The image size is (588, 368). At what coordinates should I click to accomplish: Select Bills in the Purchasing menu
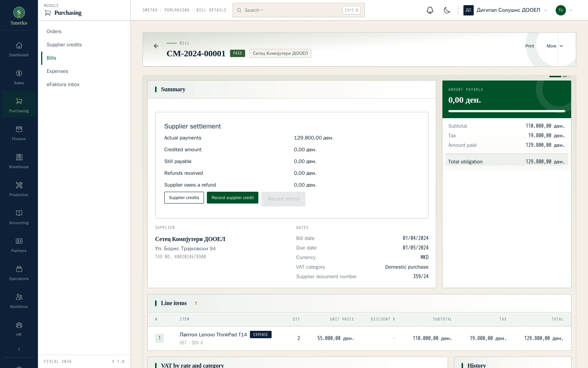coord(51,58)
